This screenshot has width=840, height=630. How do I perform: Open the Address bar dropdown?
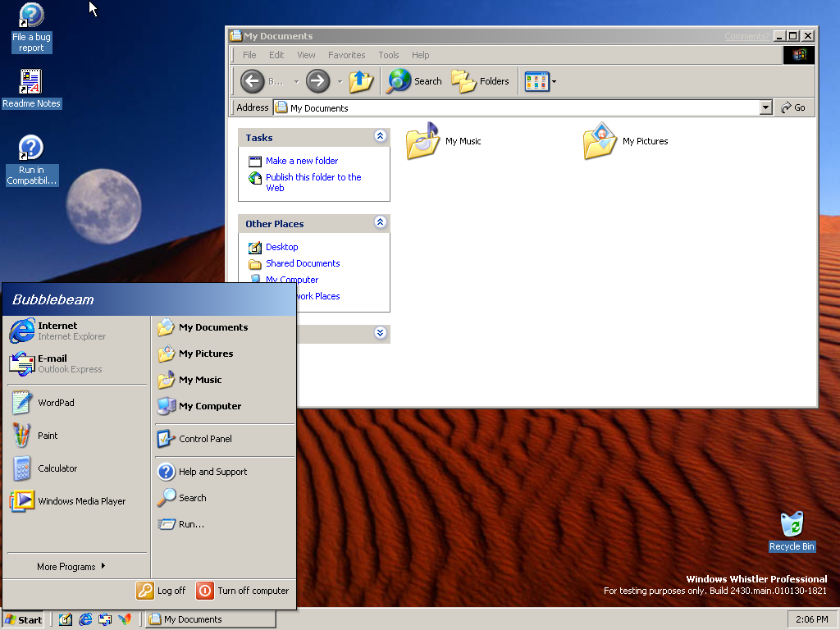point(766,107)
